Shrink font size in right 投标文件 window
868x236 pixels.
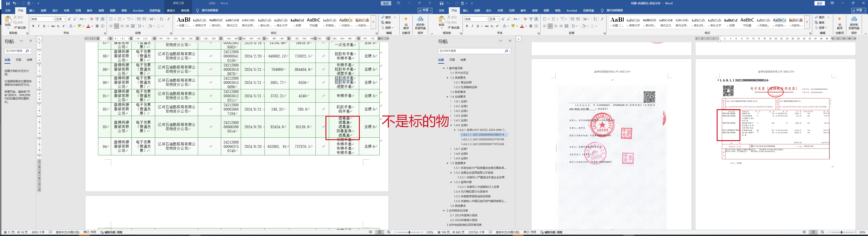(508, 19)
